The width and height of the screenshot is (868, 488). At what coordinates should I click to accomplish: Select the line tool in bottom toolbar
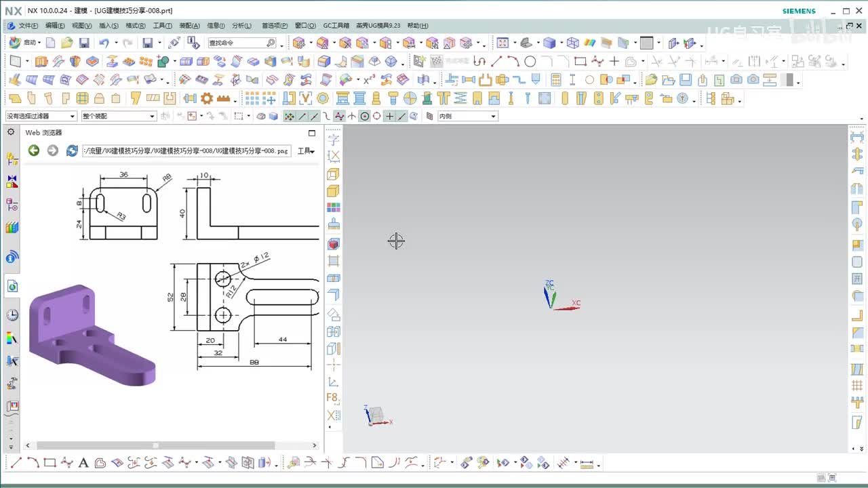[16, 463]
